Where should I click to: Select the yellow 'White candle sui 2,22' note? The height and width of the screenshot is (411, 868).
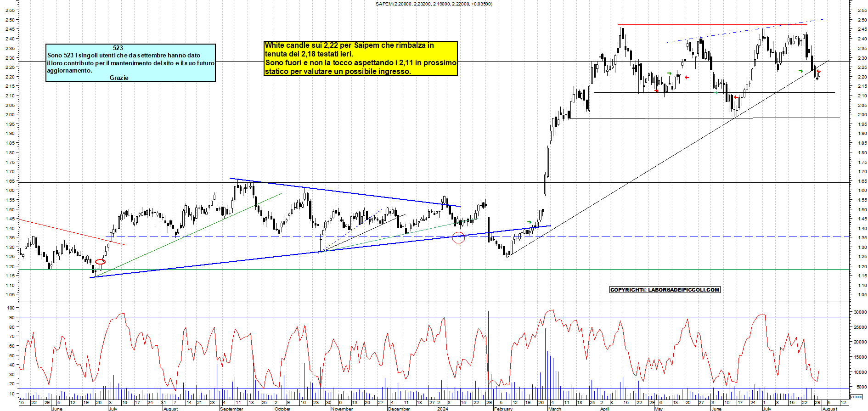pos(361,58)
